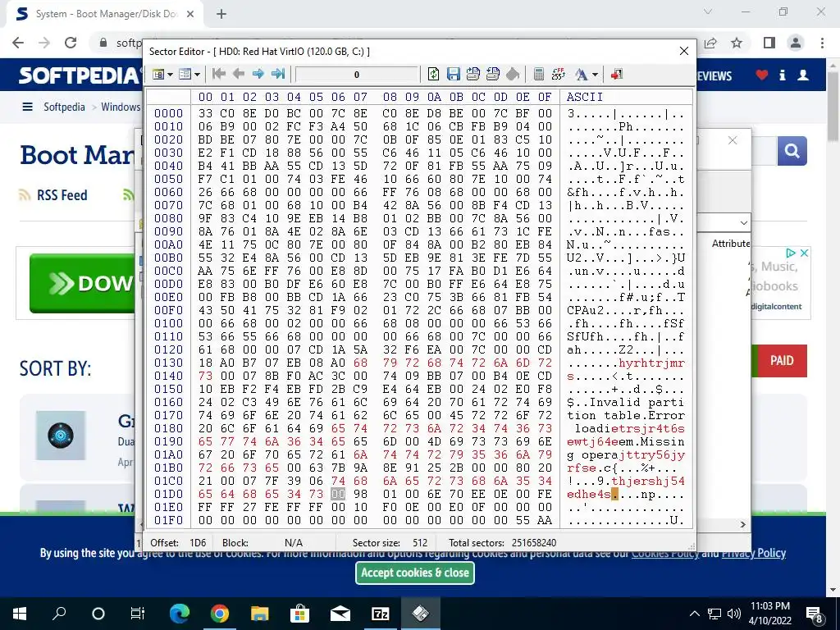
Task: Click the row address 01F0
Action: [x=168, y=520]
